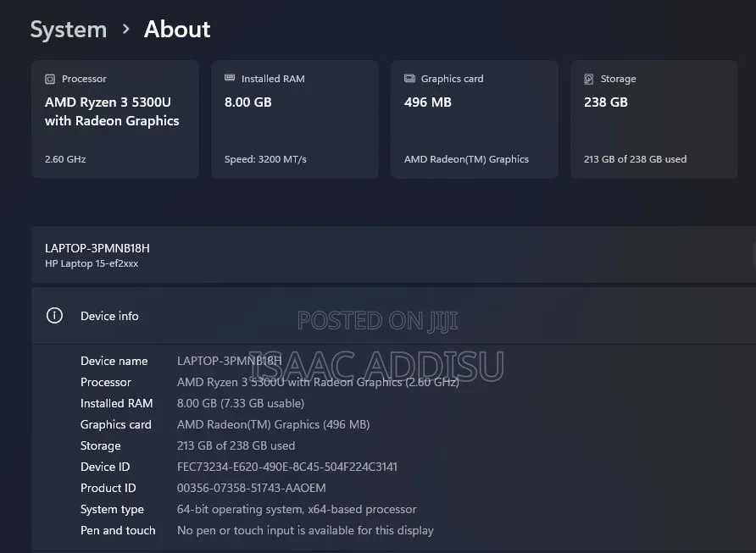Click 213 GB of 238 GB used in Storage card
This screenshot has width=756, height=553.
(635, 159)
